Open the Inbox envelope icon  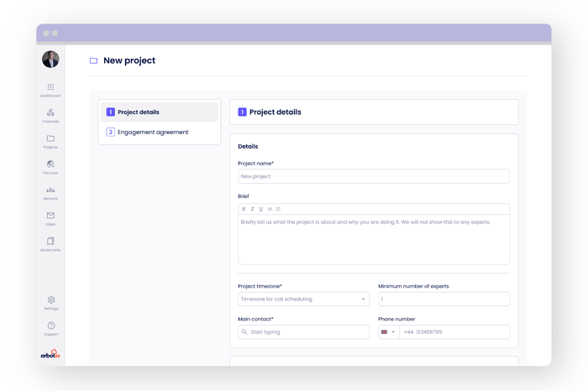tap(50, 217)
